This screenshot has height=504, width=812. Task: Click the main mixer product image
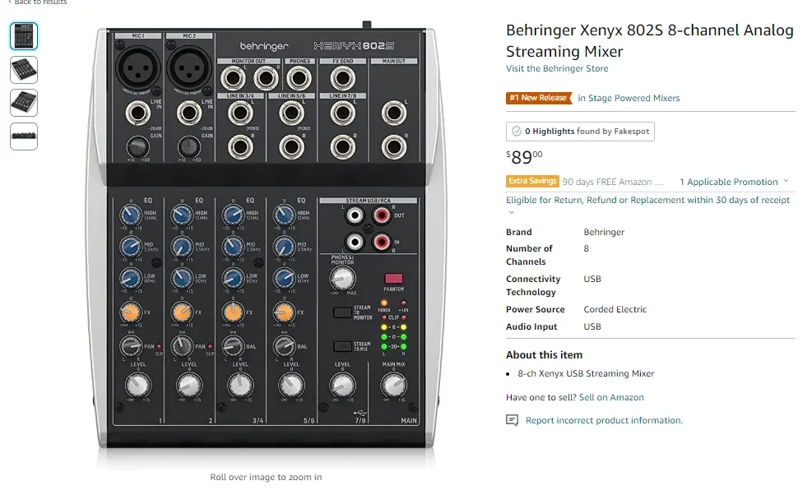266,238
